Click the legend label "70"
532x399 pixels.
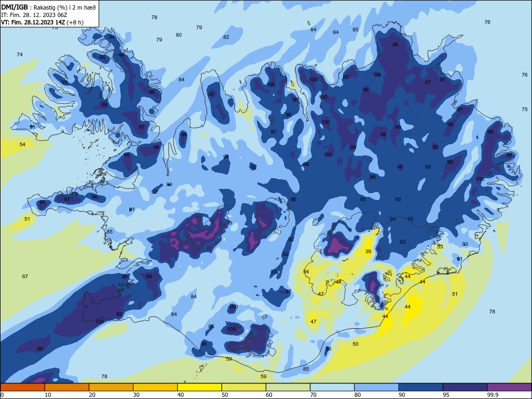click(x=313, y=395)
